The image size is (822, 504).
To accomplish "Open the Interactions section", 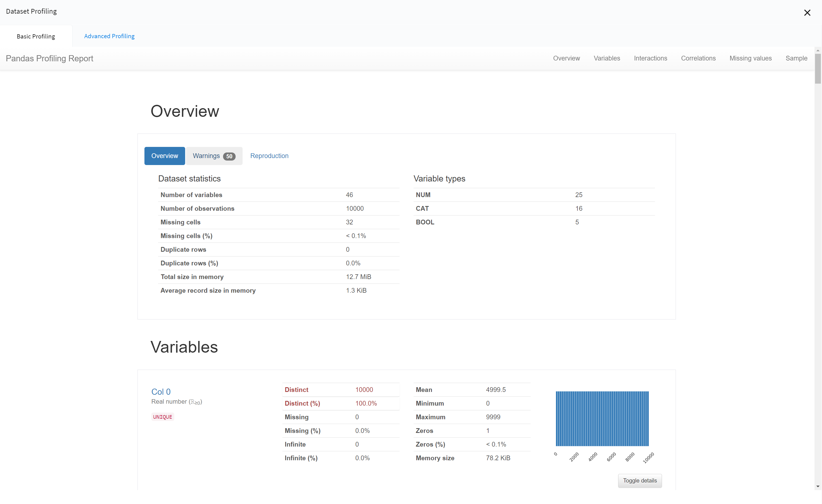I will 650,58.
